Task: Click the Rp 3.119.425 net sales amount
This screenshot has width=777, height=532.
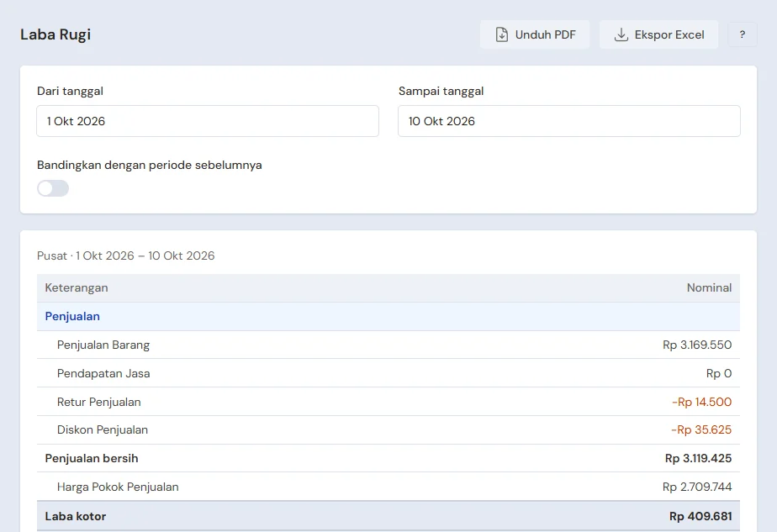Action: [x=698, y=458]
